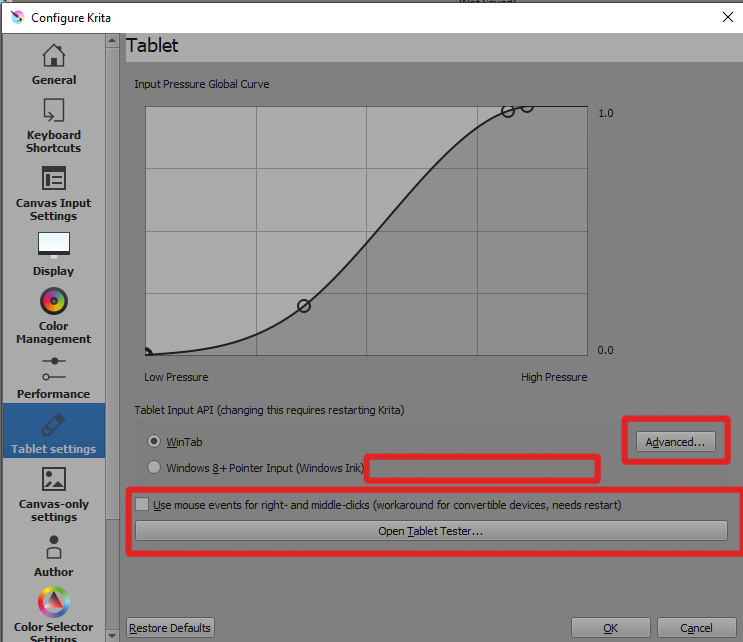
Task: Click the sidebar vertical scrollbar thumb
Action: pos(112,283)
